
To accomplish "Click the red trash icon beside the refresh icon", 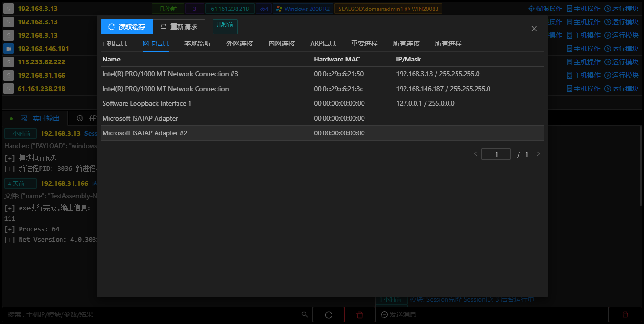I will pyautogui.click(x=360, y=314).
